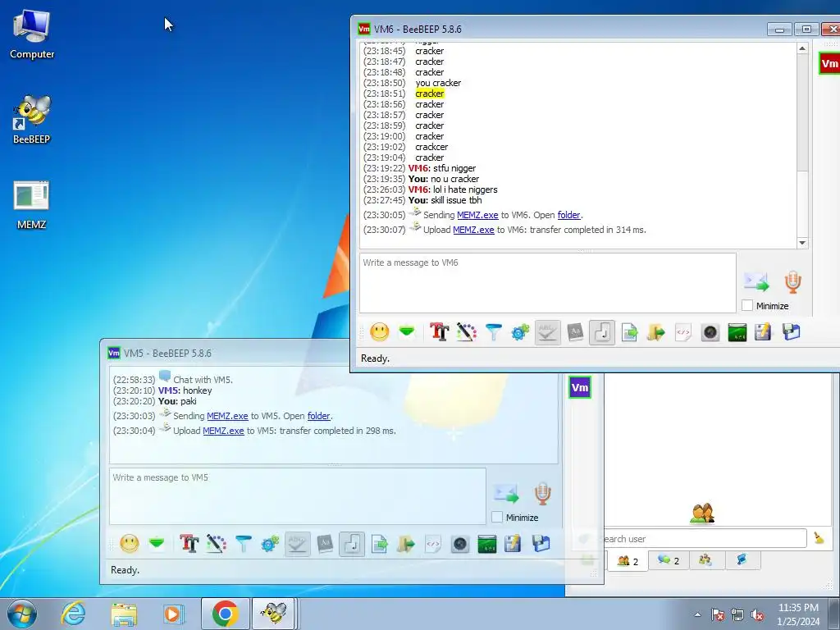Switch to chats tab showing 2
Screen dimensions: 840x630
[x=669, y=560]
